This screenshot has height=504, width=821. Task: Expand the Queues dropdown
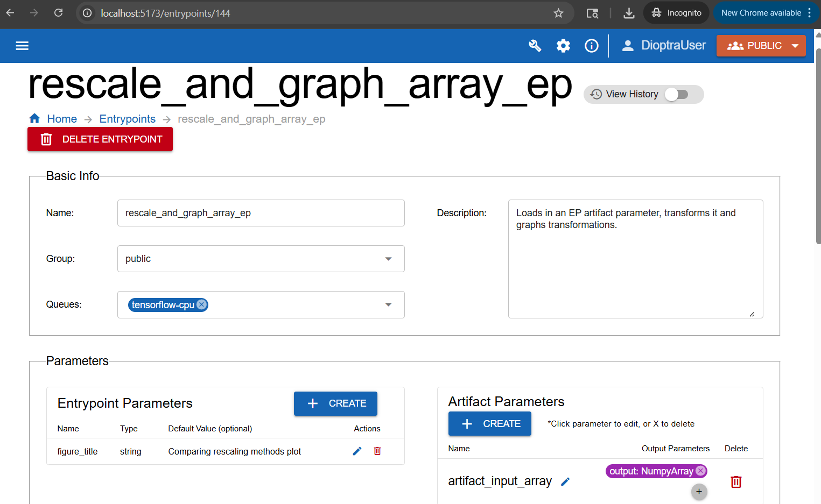(388, 304)
